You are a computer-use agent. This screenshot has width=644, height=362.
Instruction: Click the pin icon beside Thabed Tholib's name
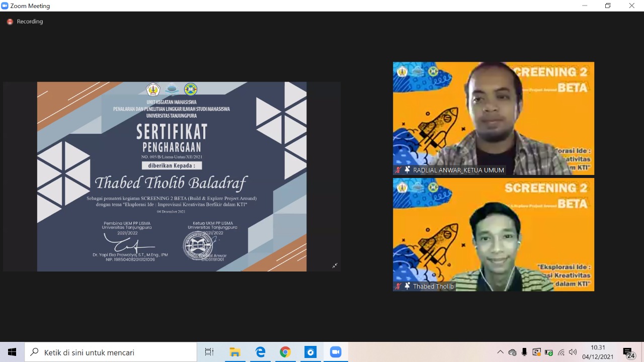[407, 286]
